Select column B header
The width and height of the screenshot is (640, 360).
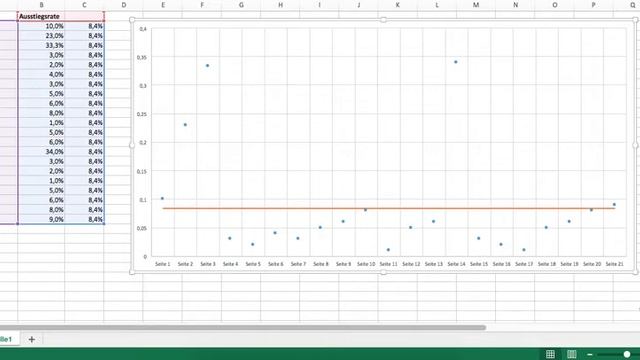point(41,5)
